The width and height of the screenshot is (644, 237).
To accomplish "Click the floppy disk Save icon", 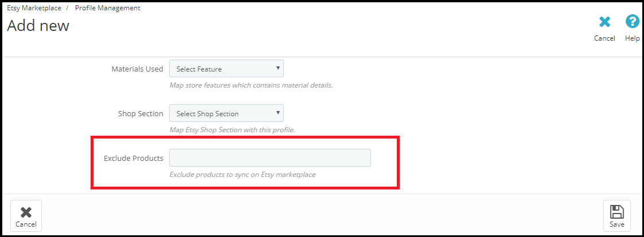I will pyautogui.click(x=616, y=212).
